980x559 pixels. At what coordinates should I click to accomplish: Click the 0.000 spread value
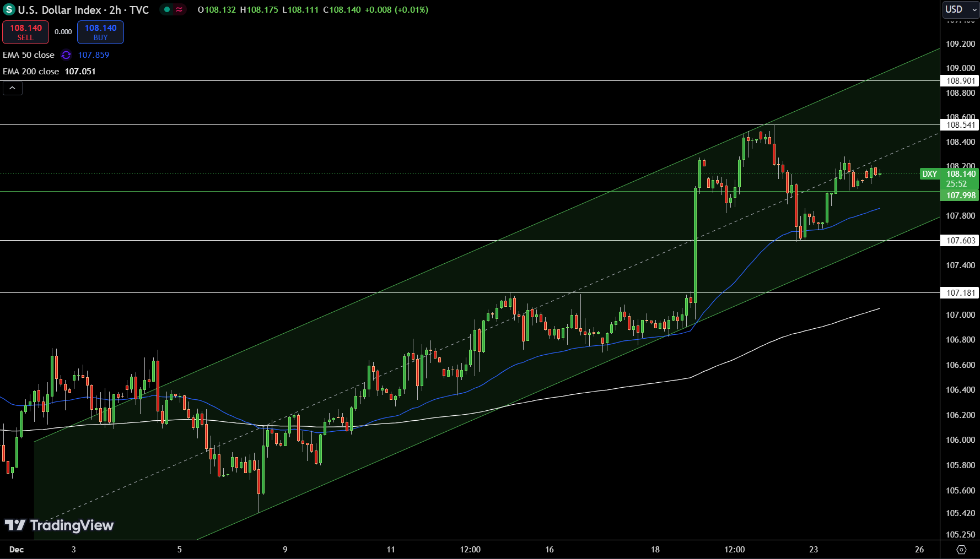(63, 32)
